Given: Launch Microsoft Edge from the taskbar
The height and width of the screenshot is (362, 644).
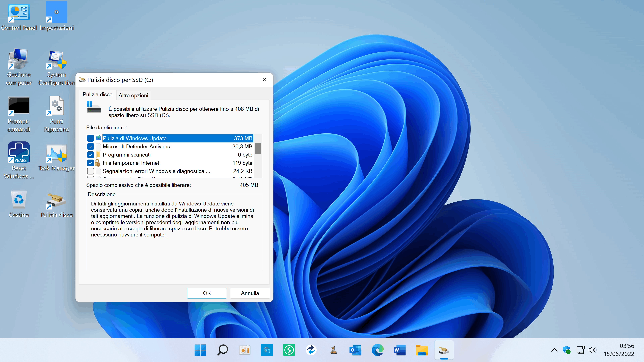Looking at the screenshot, I should [377, 350].
